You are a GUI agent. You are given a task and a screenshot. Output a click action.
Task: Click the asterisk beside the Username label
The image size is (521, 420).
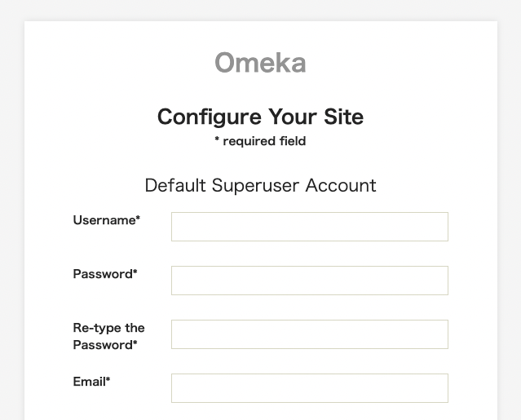click(x=138, y=219)
